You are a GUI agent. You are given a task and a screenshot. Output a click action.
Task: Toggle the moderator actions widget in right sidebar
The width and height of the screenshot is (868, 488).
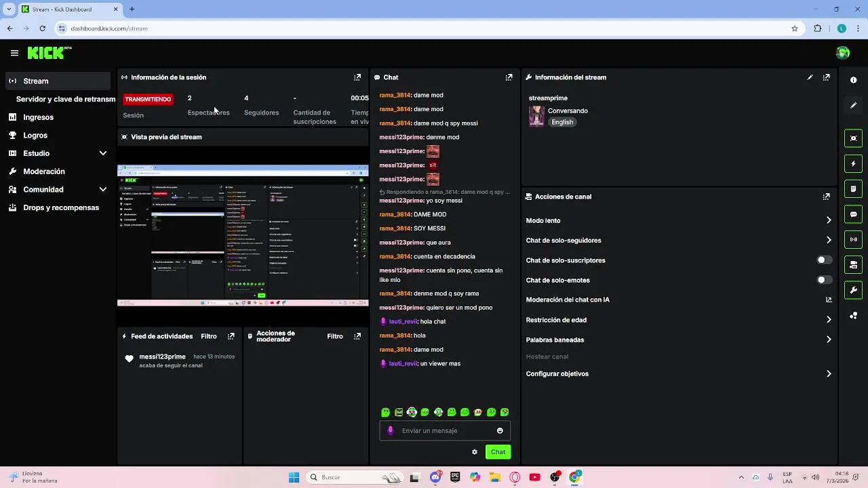(853, 264)
